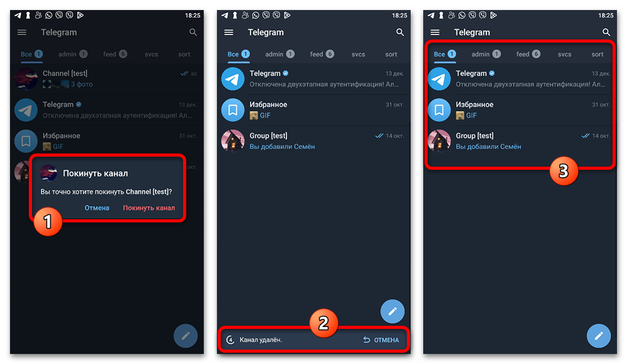This screenshot has height=364, width=627.
Task: Select admin tab in first screen
Action: click(x=73, y=55)
